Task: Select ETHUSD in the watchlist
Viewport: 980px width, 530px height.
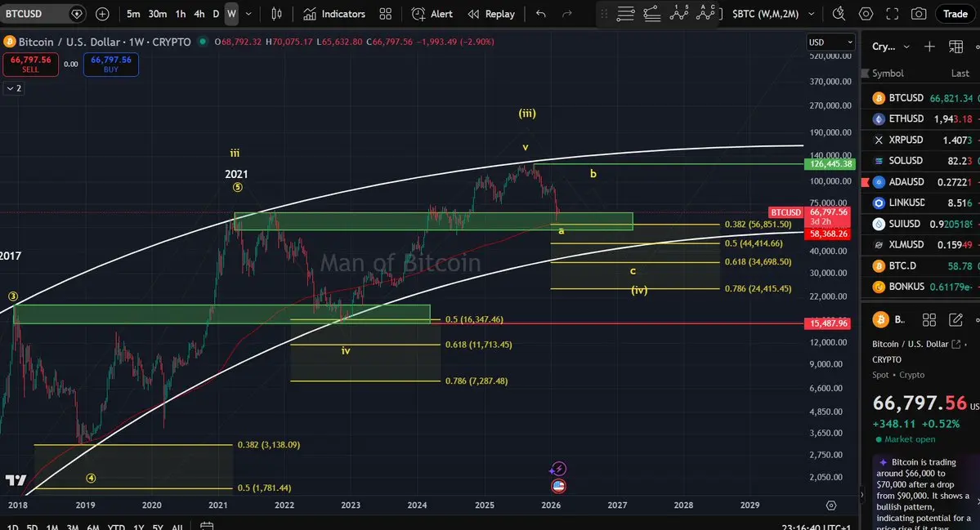Action: coord(920,118)
